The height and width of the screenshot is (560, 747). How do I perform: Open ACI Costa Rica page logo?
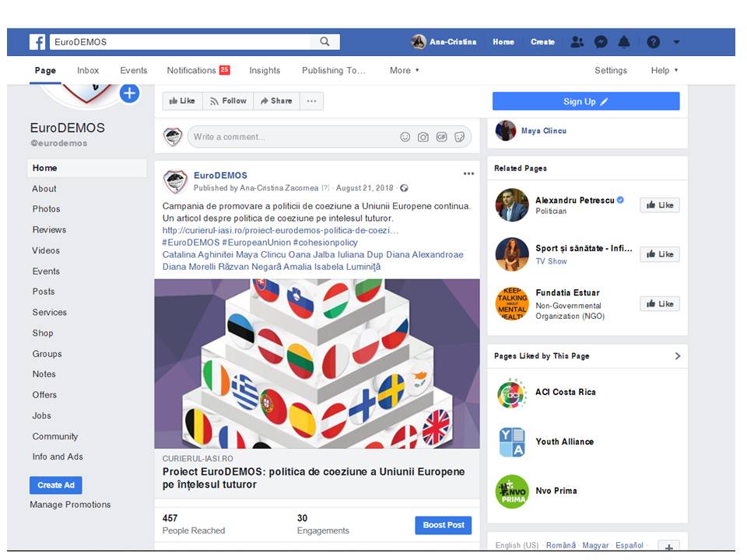[512, 394]
